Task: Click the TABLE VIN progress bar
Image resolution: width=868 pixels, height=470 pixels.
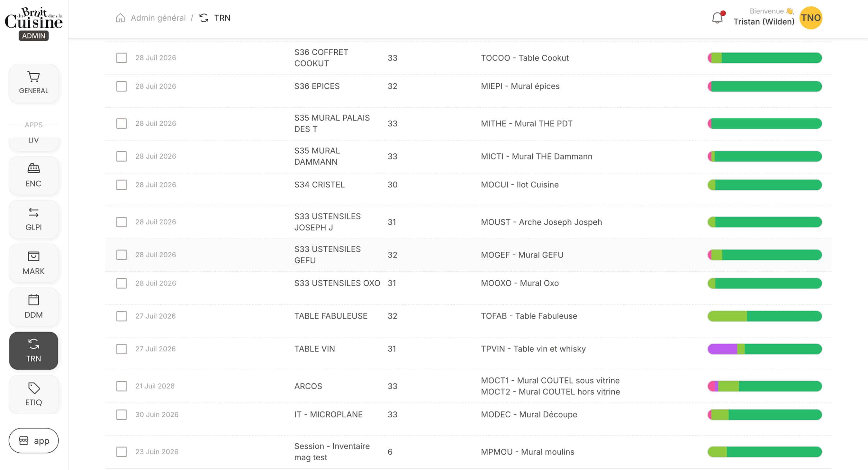Action: (x=764, y=349)
